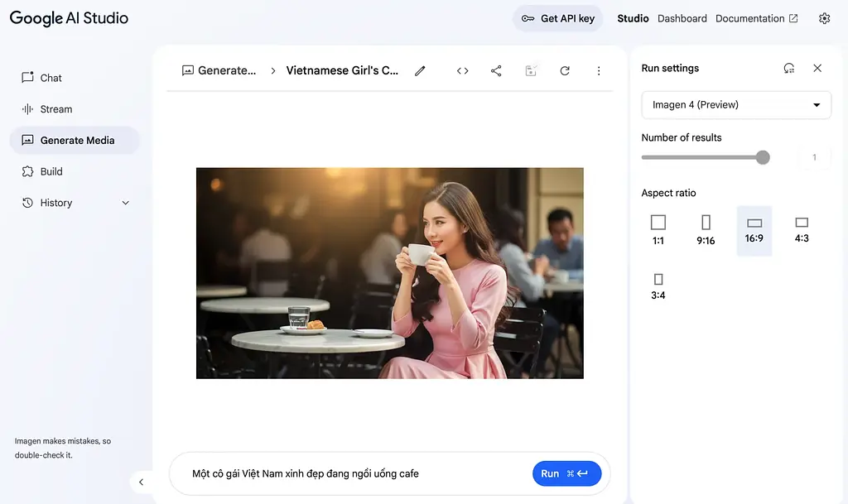Collapse the left sidebar with the arrow
The height and width of the screenshot is (504, 848).
tap(141, 482)
